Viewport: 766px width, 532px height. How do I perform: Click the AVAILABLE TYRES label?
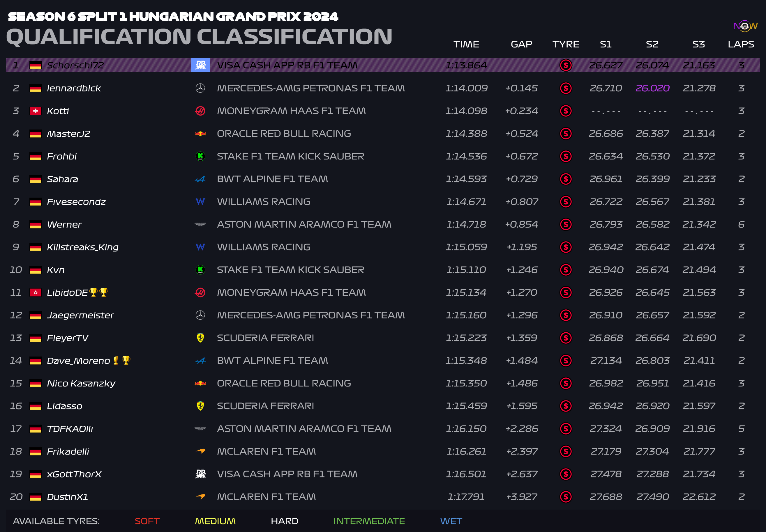coord(57,521)
